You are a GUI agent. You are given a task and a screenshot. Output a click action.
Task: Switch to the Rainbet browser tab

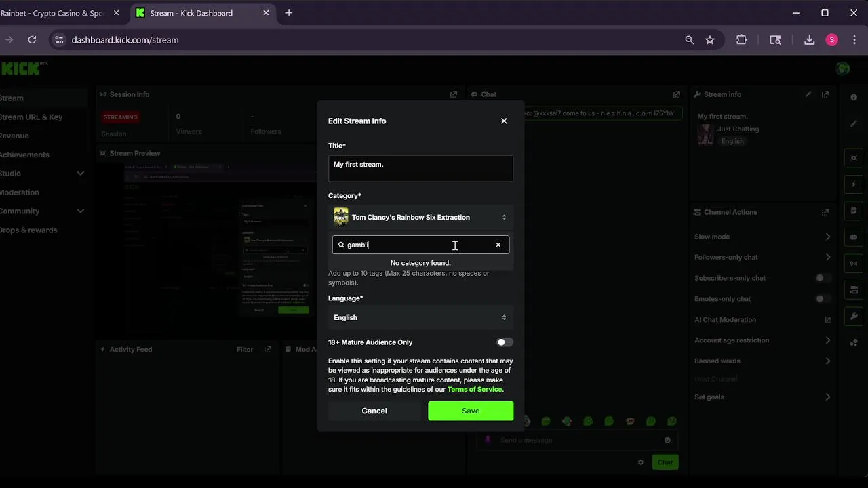(60, 13)
